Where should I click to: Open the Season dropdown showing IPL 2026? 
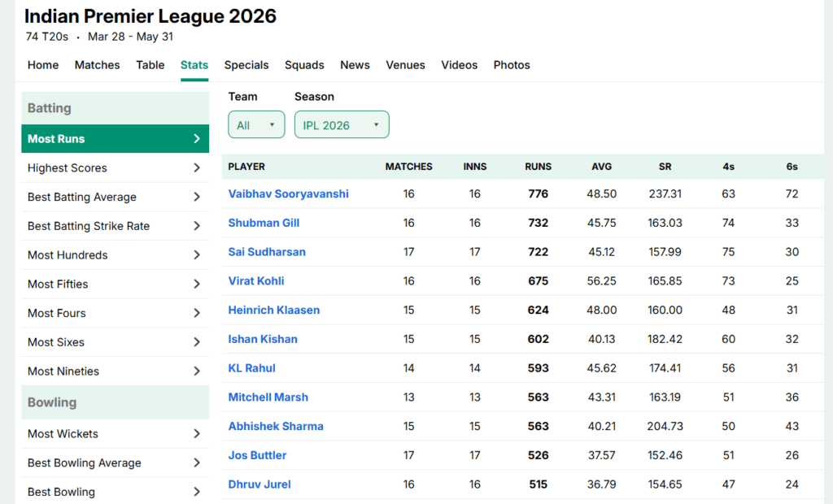point(342,125)
